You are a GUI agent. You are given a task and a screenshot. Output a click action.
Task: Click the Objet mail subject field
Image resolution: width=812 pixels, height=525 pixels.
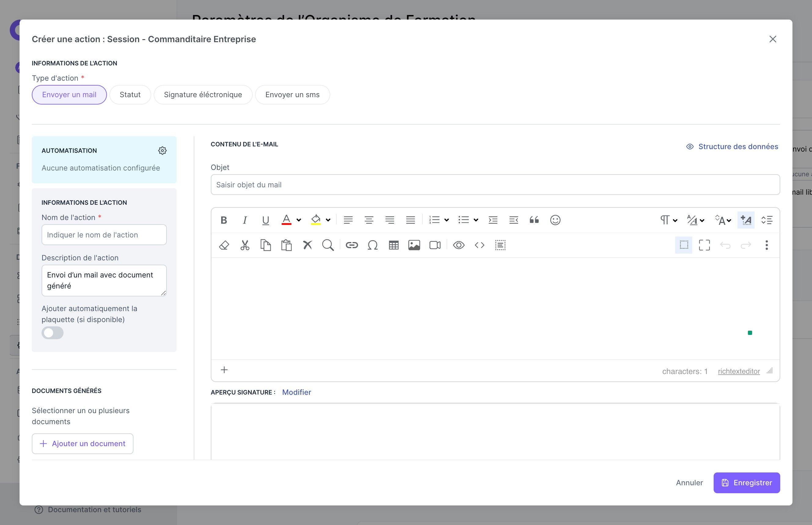click(x=495, y=185)
